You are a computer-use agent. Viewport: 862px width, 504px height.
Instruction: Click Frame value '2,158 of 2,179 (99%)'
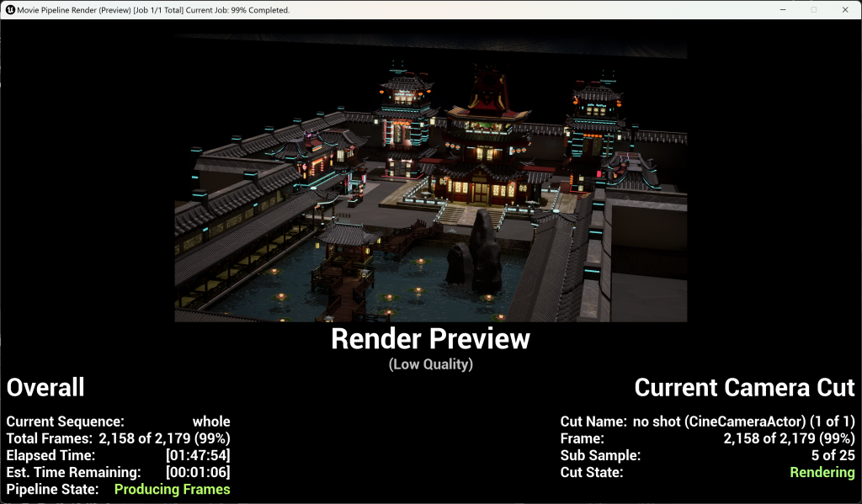[790, 438]
